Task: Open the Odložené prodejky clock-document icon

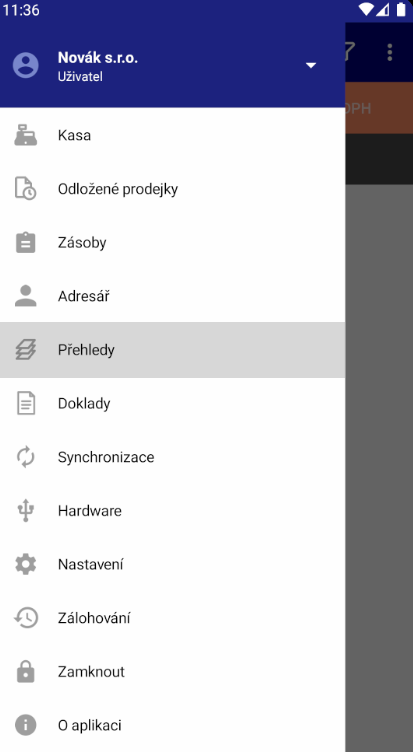Action: coord(25,188)
